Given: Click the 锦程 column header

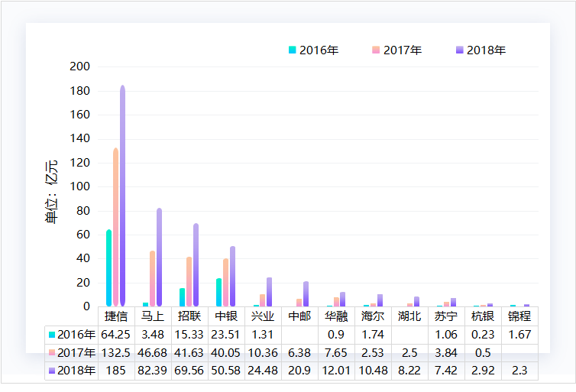Looking at the screenshot, I should click(519, 316).
